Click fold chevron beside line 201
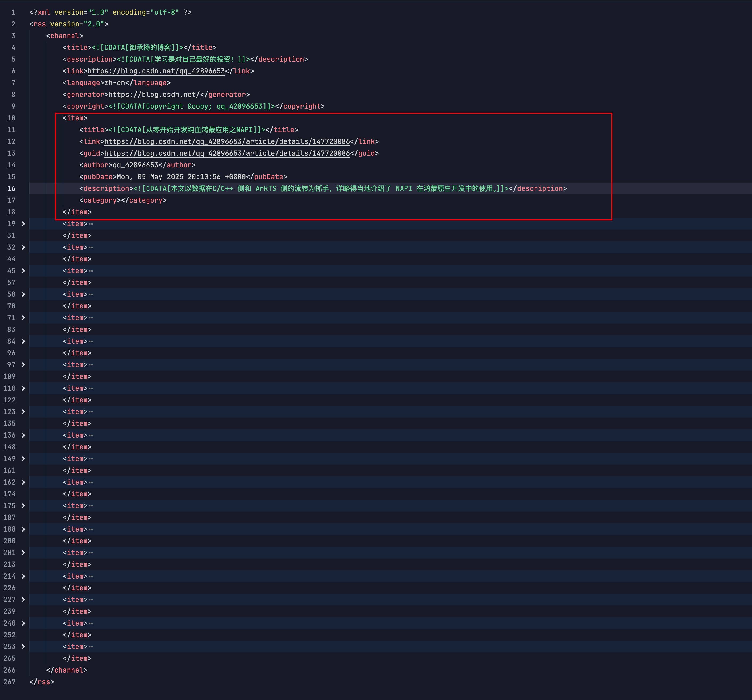Viewport: 752px width, 700px height. pyautogui.click(x=23, y=552)
